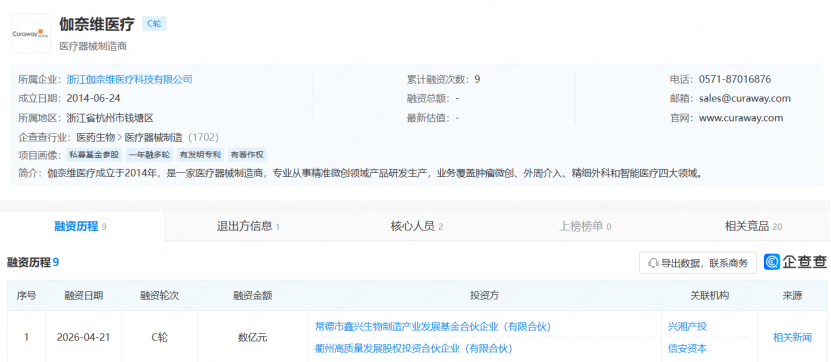Click the 企查查 logo icon
Viewport: 831px width, 362px height.
click(772, 262)
